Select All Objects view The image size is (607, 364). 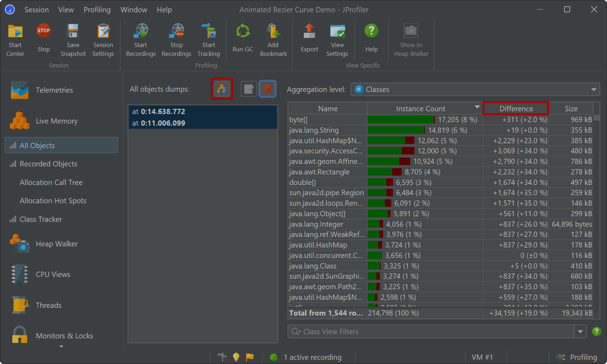click(61, 145)
